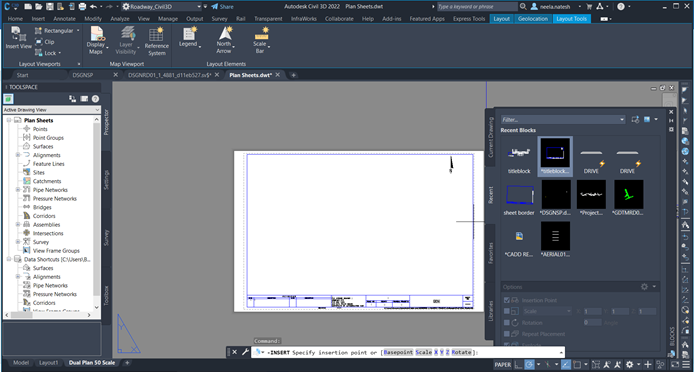694x372 pixels.
Task: Insert a North Arrow element
Action: point(225,40)
